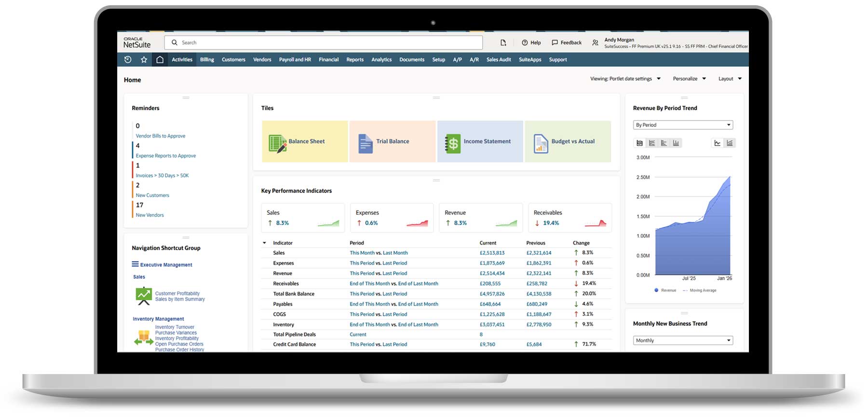The image size is (868, 419).
Task: Click the Executive Management menu icon
Action: coord(135,264)
